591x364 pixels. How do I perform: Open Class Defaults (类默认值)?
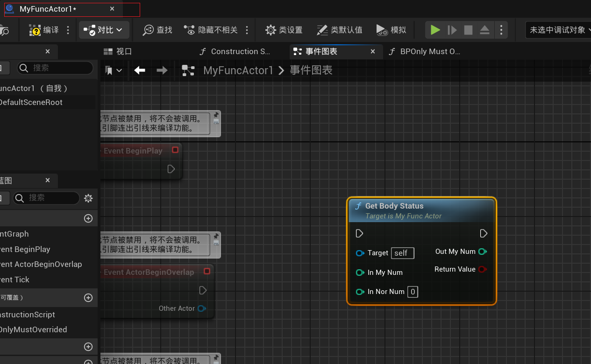tap(339, 30)
